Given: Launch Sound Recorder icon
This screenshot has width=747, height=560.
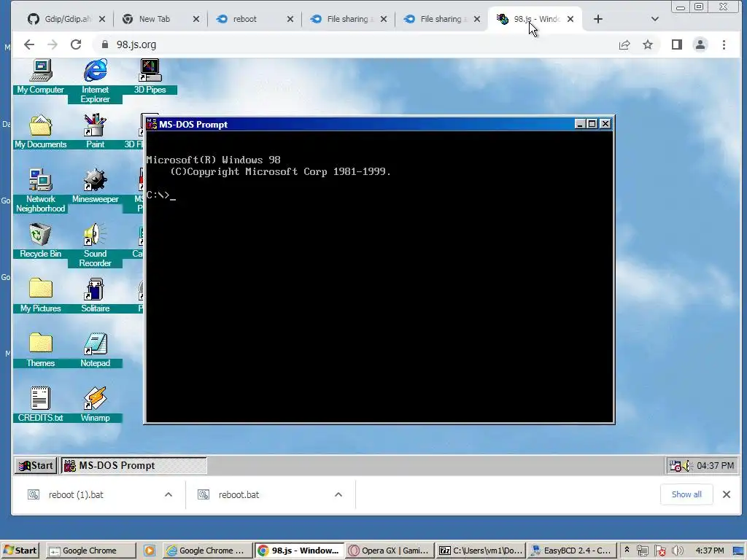Looking at the screenshot, I should [96, 245].
